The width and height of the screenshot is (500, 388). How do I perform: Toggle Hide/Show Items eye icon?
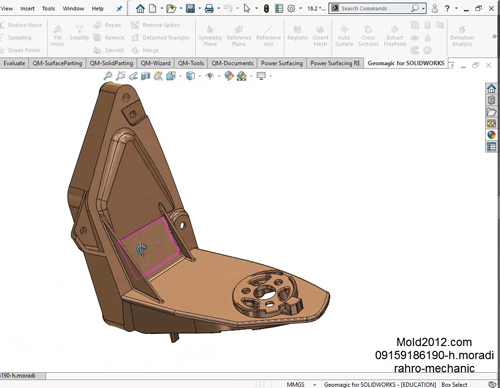click(x=210, y=76)
